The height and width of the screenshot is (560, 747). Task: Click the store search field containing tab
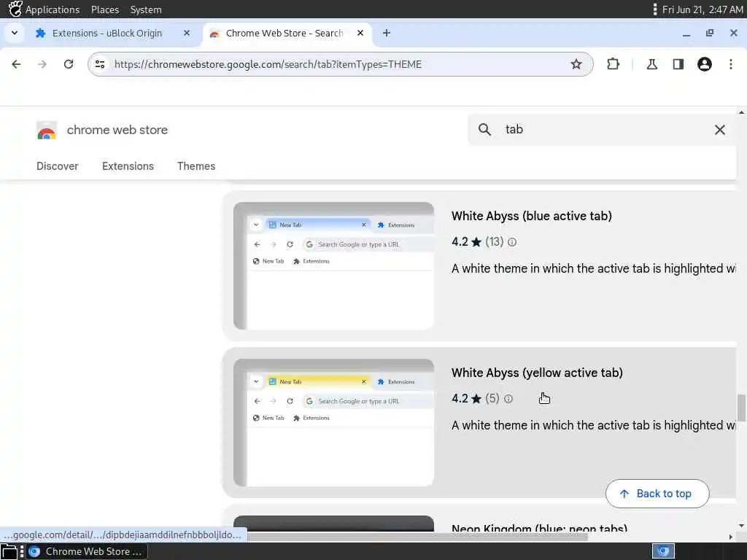coord(603,130)
